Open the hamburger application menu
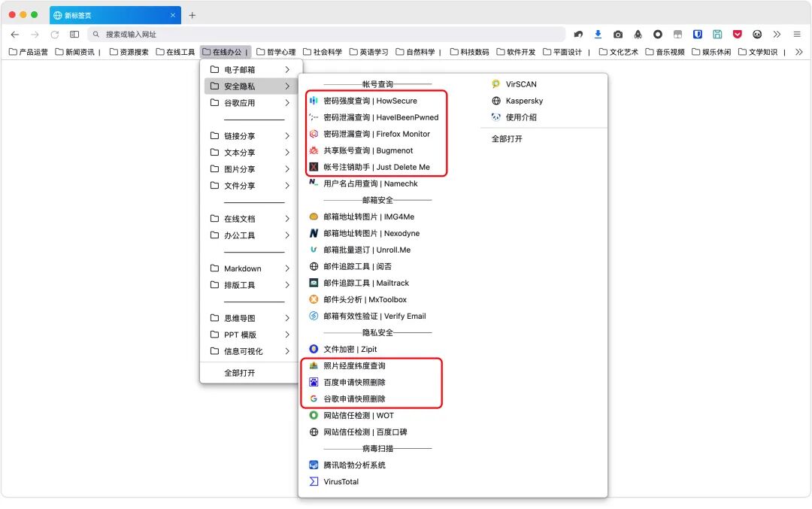 [x=797, y=34]
